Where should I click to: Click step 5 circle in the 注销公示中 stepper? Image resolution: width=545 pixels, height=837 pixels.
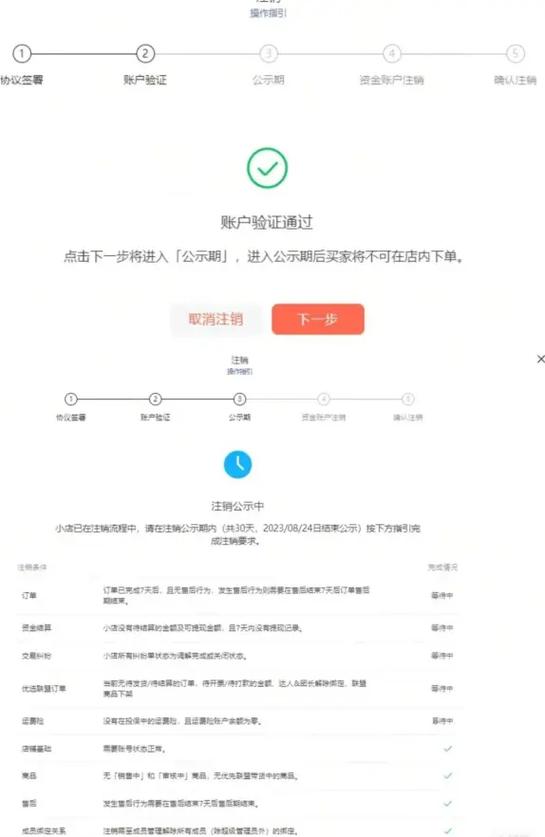tap(408, 399)
